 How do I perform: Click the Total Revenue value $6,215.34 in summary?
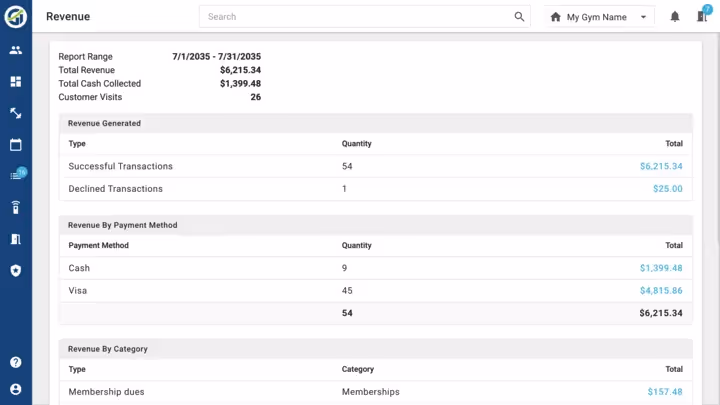coord(240,70)
